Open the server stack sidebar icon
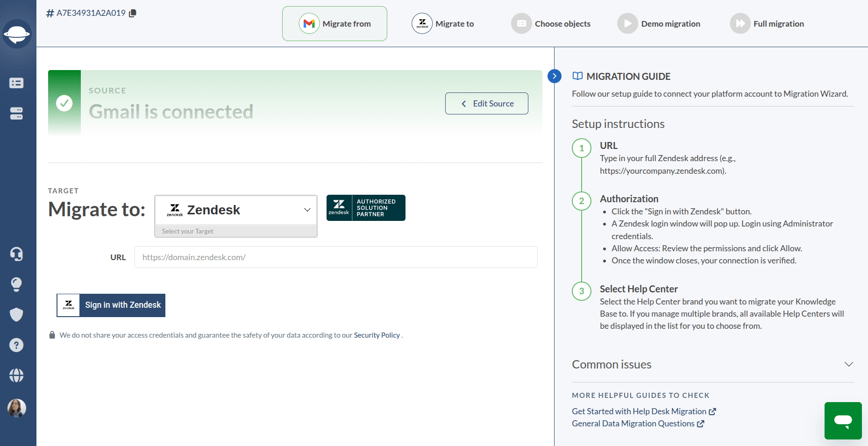This screenshot has height=446, width=868. (16, 113)
